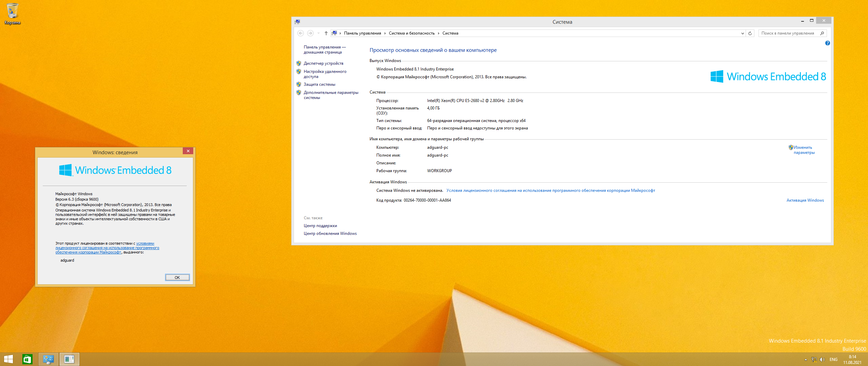Screen dimensions: 868x366
Task: Open Панель управления — домашняя страница link
Action: [324, 49]
